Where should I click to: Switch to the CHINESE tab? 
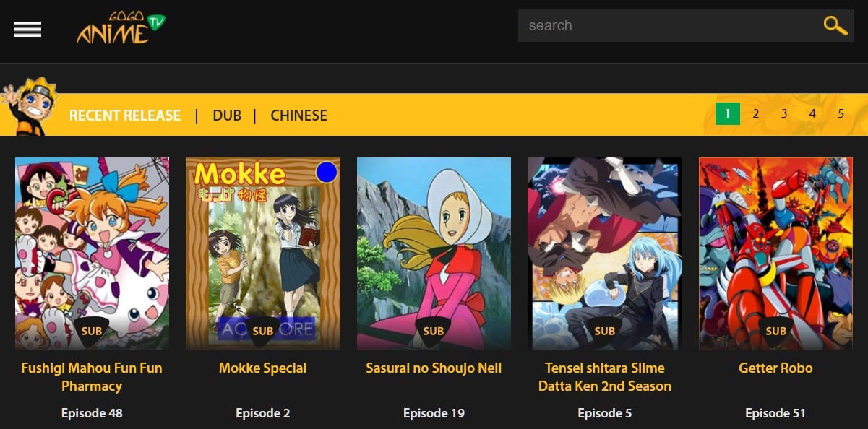point(298,116)
